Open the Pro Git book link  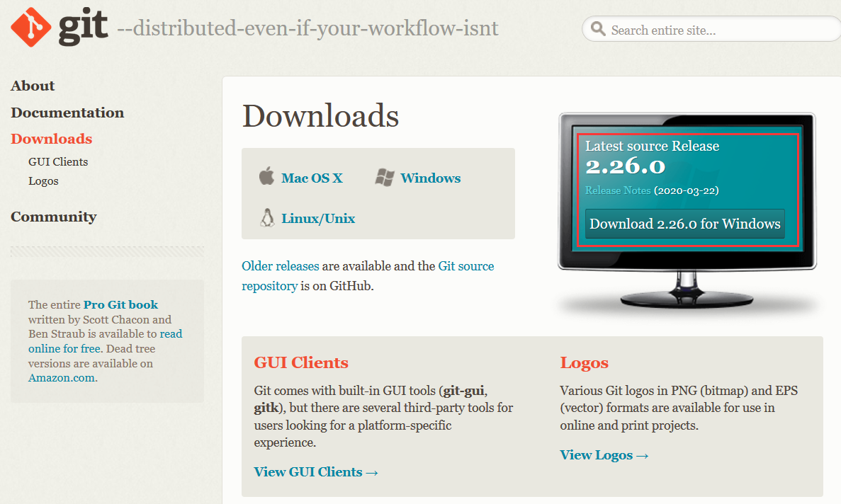[120, 305]
